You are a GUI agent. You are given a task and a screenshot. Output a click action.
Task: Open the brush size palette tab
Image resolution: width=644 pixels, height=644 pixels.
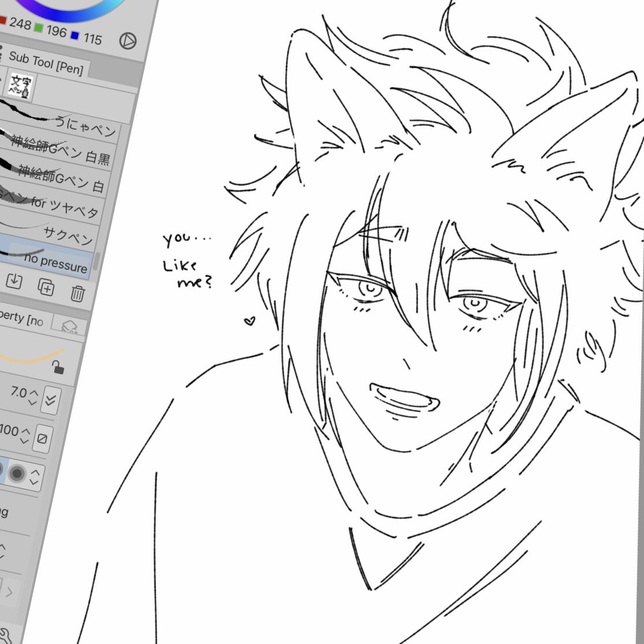coord(69,326)
